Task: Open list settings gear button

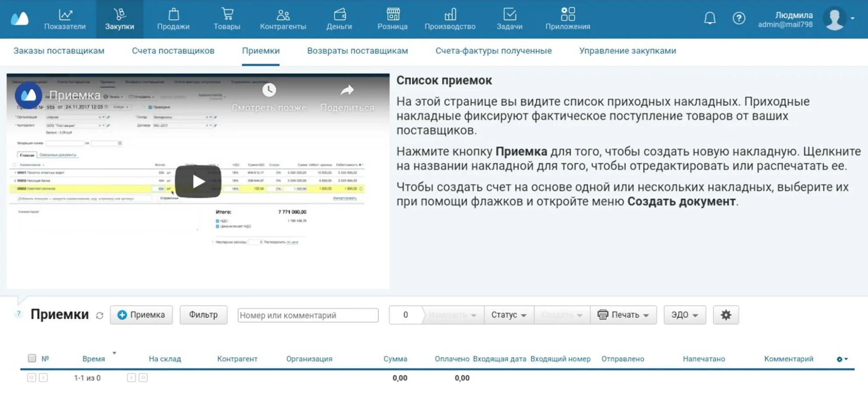Action: tap(726, 315)
